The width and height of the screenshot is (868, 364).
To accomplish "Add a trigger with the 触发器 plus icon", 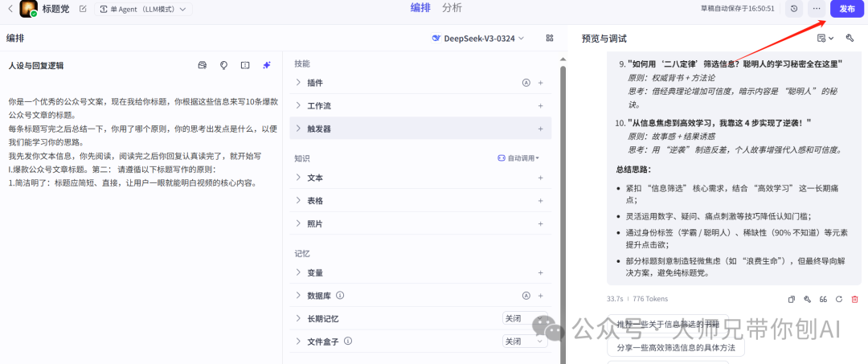I will tap(541, 129).
